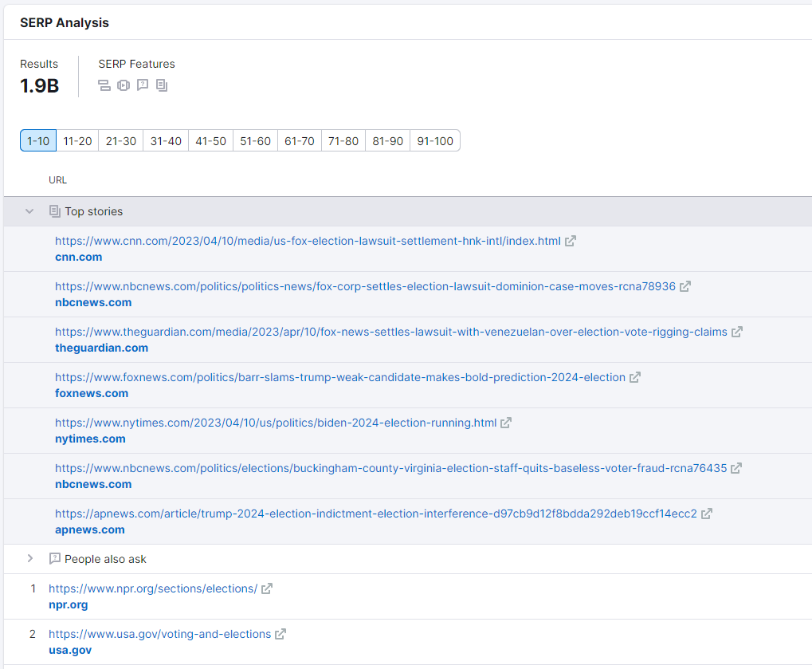Switch to the 41-50 results tab
Screen dimensions: 812x669
tap(210, 141)
